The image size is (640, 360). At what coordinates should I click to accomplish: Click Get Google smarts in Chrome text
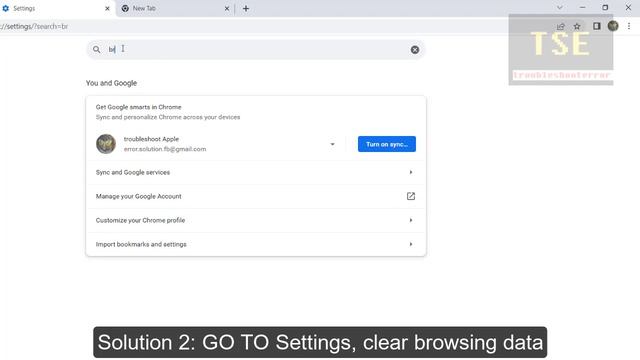[138, 107]
